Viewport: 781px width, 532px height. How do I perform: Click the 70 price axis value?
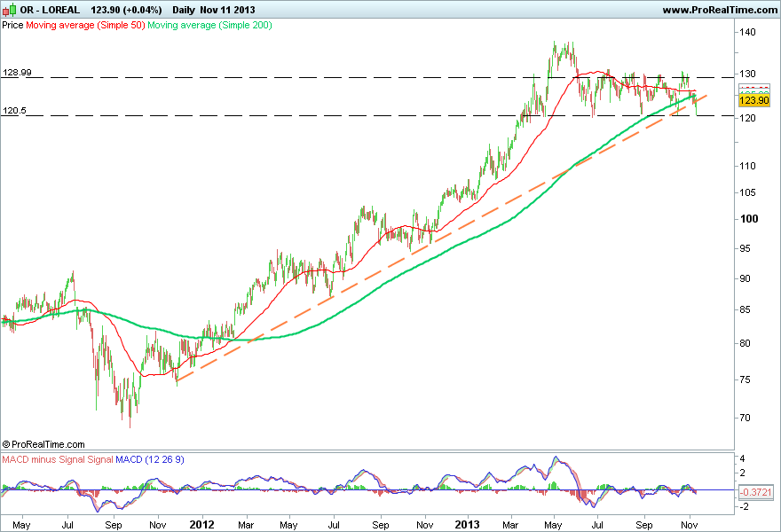coord(745,418)
